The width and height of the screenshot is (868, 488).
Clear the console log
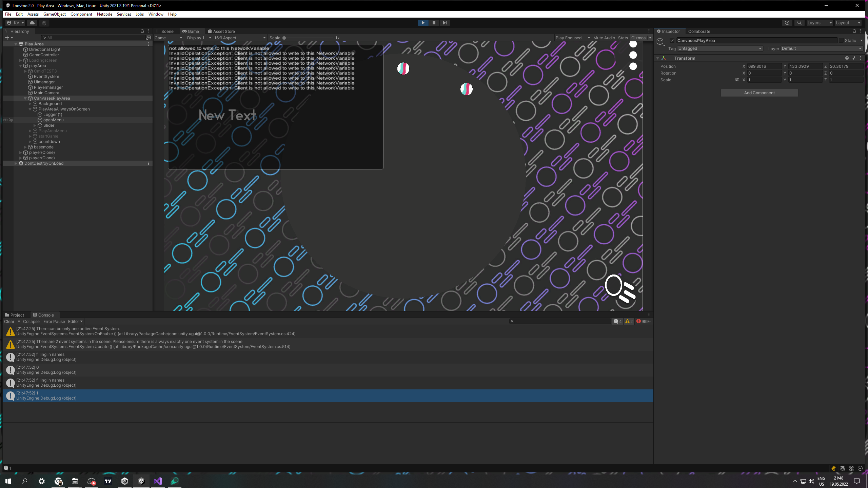tap(9, 322)
